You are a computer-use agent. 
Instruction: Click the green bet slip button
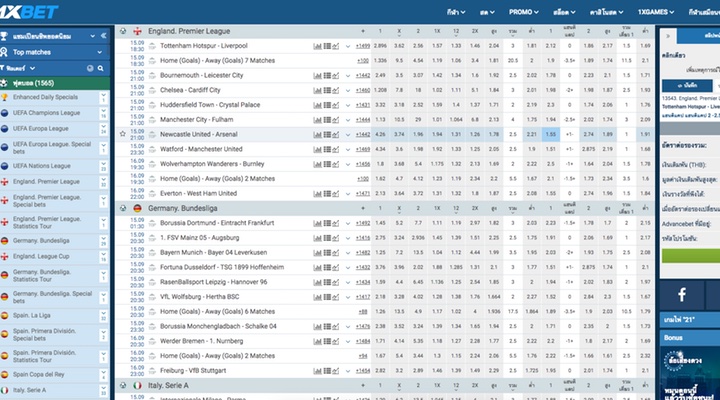(x=691, y=256)
